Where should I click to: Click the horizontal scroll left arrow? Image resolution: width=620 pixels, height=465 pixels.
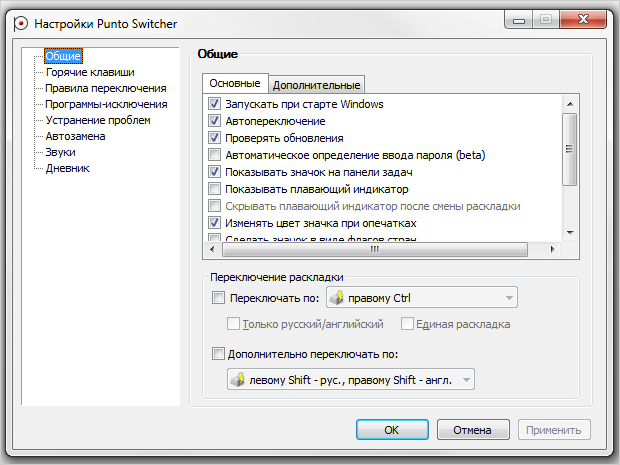(212, 250)
